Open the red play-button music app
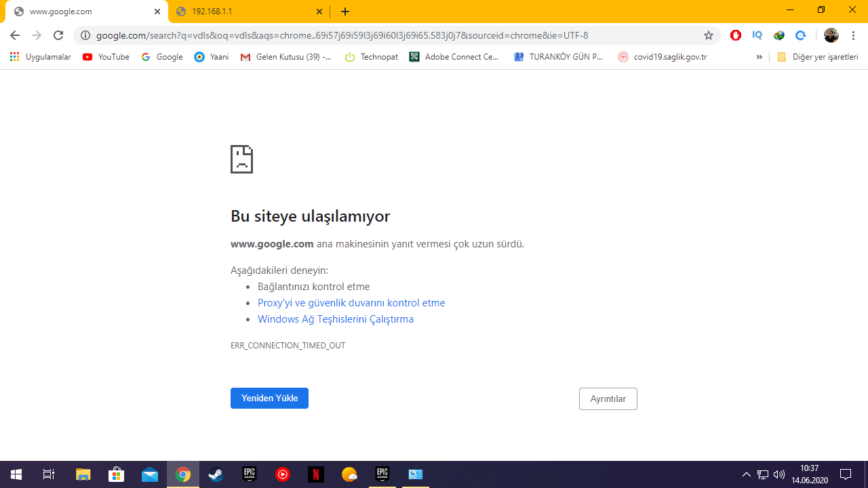The image size is (868, 488). click(283, 474)
